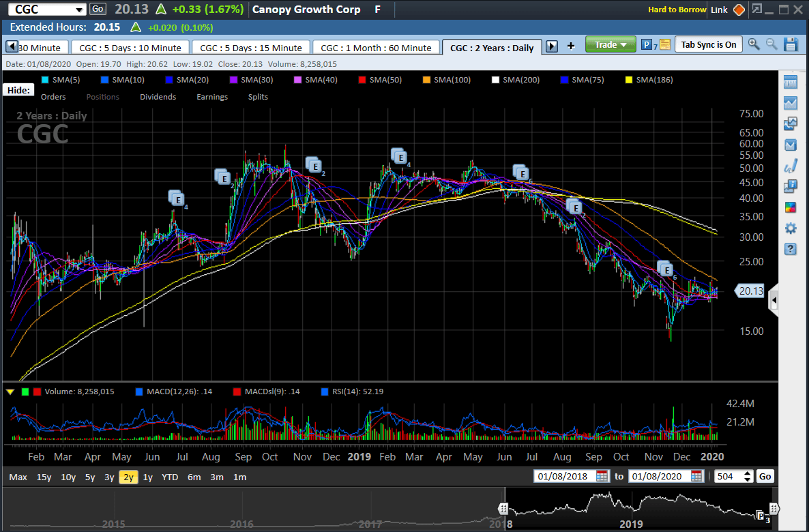Image resolution: width=809 pixels, height=532 pixels.
Task: Zoom out with the magnifier minus icon
Action: pyautogui.click(x=771, y=44)
